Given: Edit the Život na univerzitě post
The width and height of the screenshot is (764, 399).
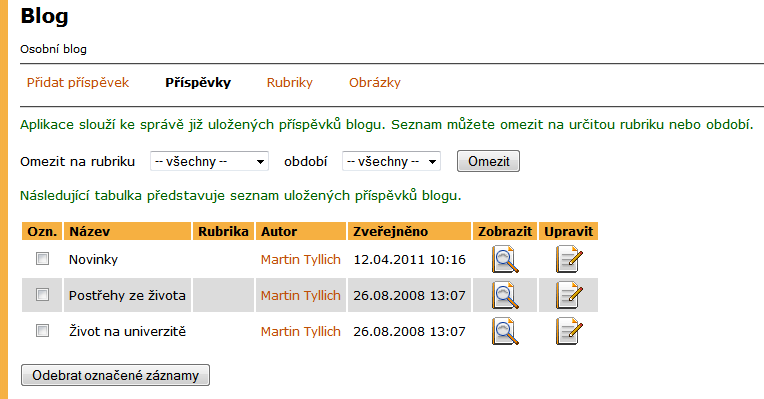Looking at the screenshot, I should click(569, 332).
